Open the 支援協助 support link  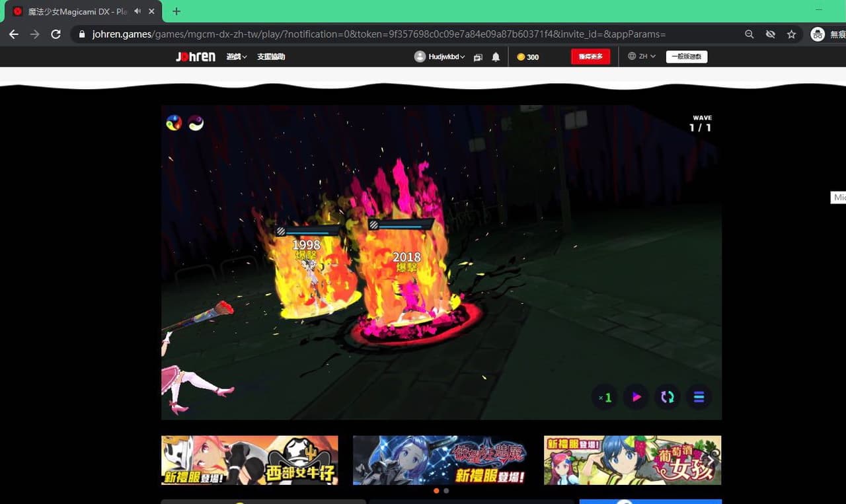pos(271,57)
